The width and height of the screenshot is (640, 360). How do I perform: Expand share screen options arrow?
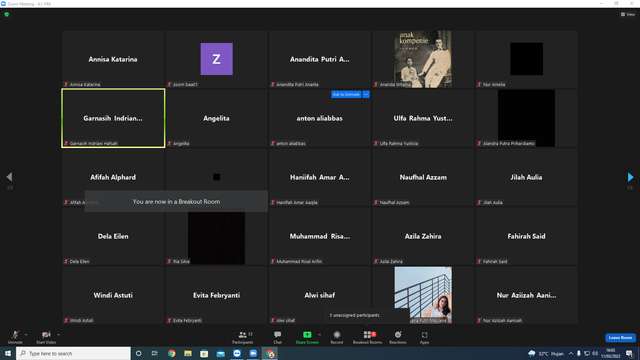(x=320, y=335)
